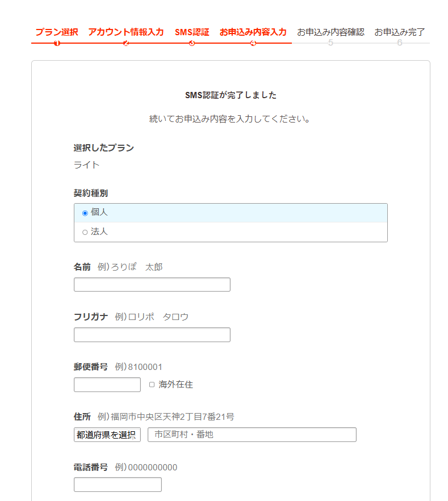Click step 3 circle marker under SMS認証
Screen dimensions: 448x501
[x=192, y=43]
